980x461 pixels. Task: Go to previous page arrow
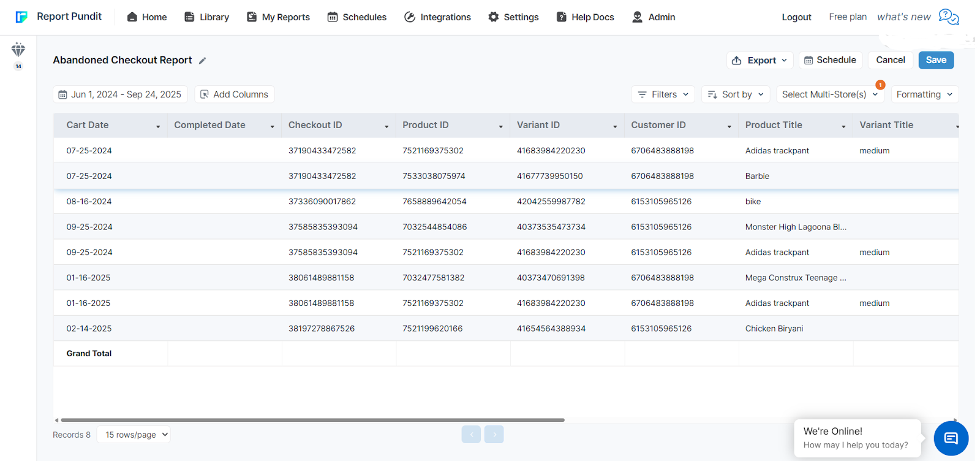point(471,435)
